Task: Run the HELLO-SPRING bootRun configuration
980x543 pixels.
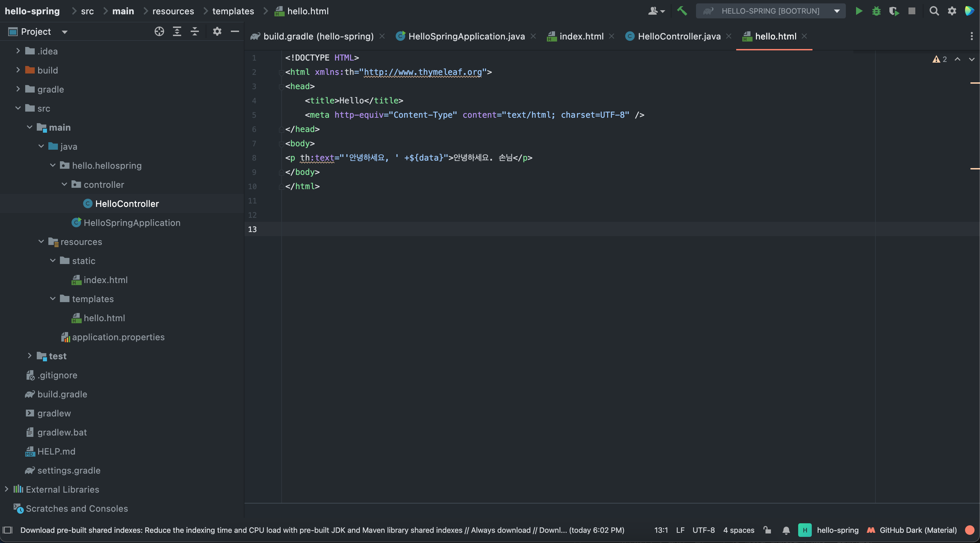Action: pos(859,11)
